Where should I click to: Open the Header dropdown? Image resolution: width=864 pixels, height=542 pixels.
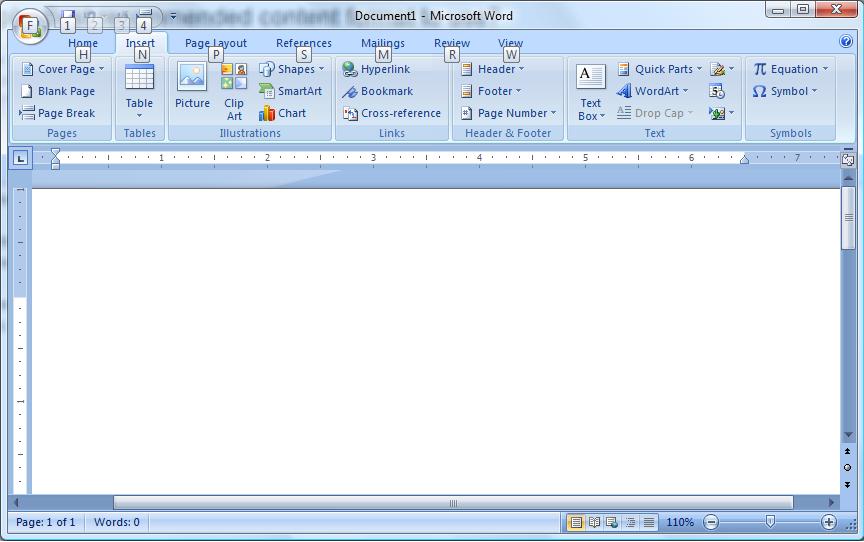(x=492, y=69)
